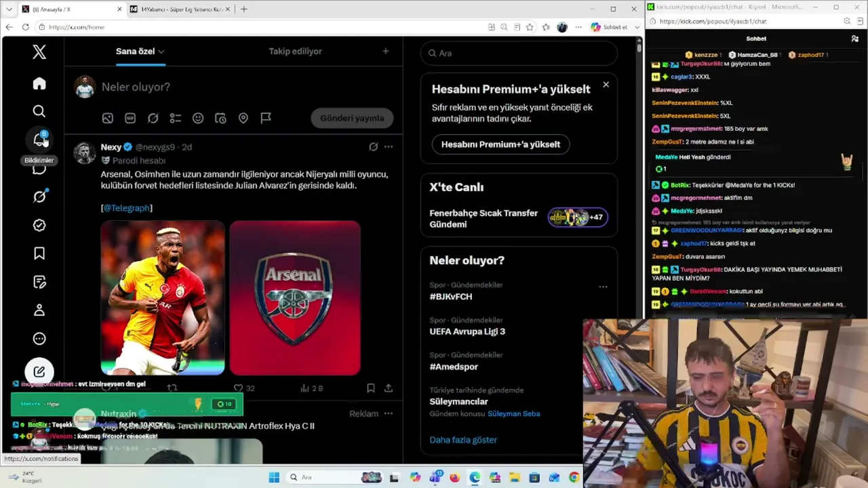
Task: Open Microsoft Teams in taskbar
Action: (x=435, y=477)
